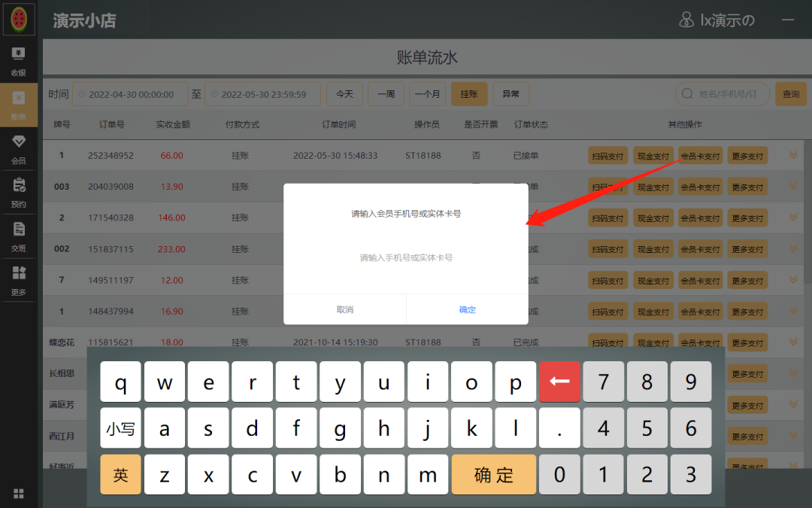The image size is (812, 508).
Task: Click the watermelon app logo
Action: [x=19, y=19]
